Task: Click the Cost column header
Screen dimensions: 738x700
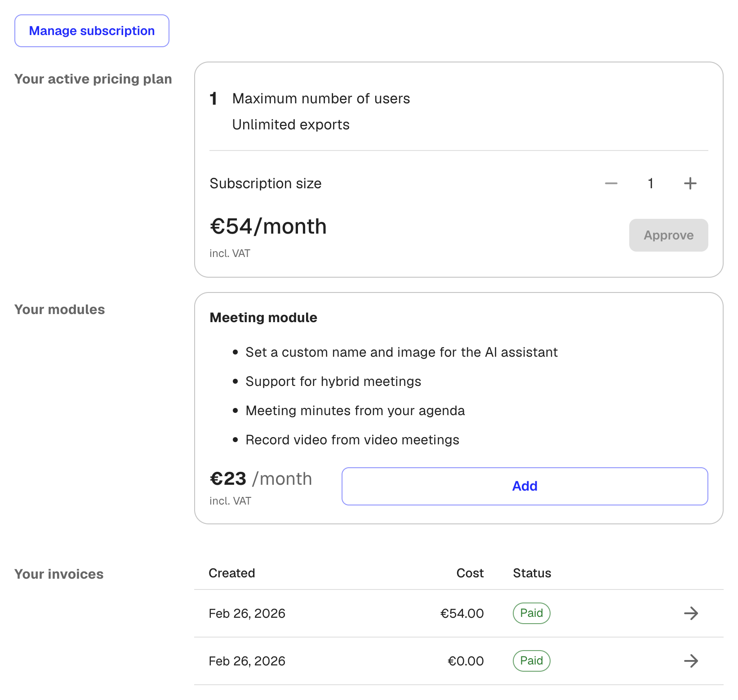Action: pyautogui.click(x=470, y=573)
